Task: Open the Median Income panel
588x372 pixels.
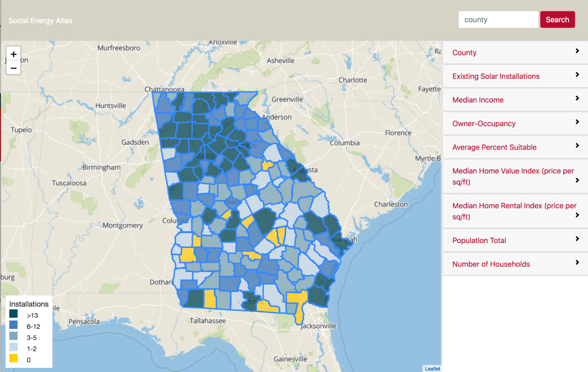Action: [x=514, y=99]
